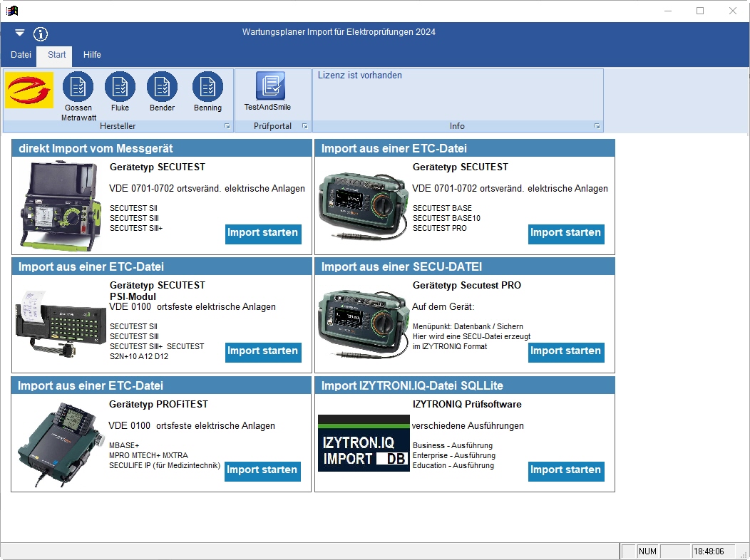Open the Bender import icon

pos(162,88)
